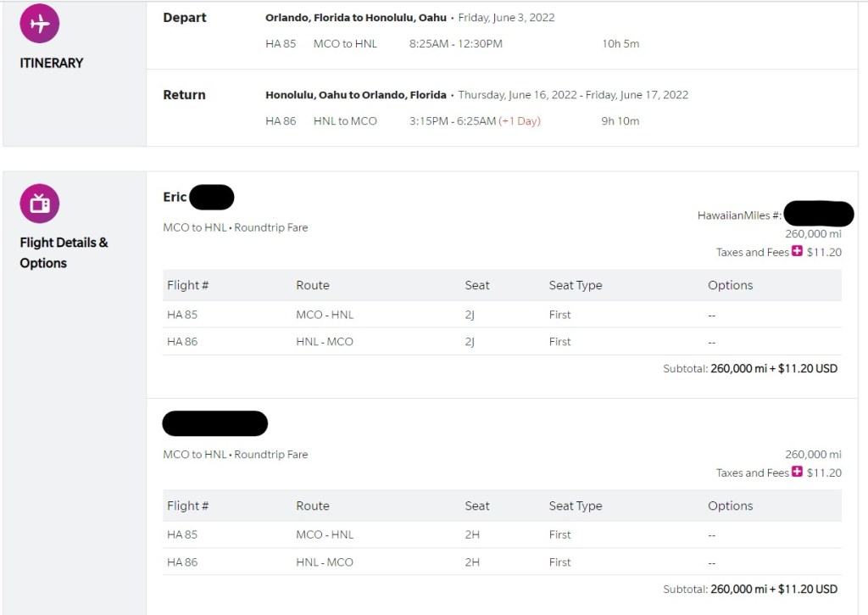
Task: Click the red +1 Day indicator
Action: pos(520,120)
